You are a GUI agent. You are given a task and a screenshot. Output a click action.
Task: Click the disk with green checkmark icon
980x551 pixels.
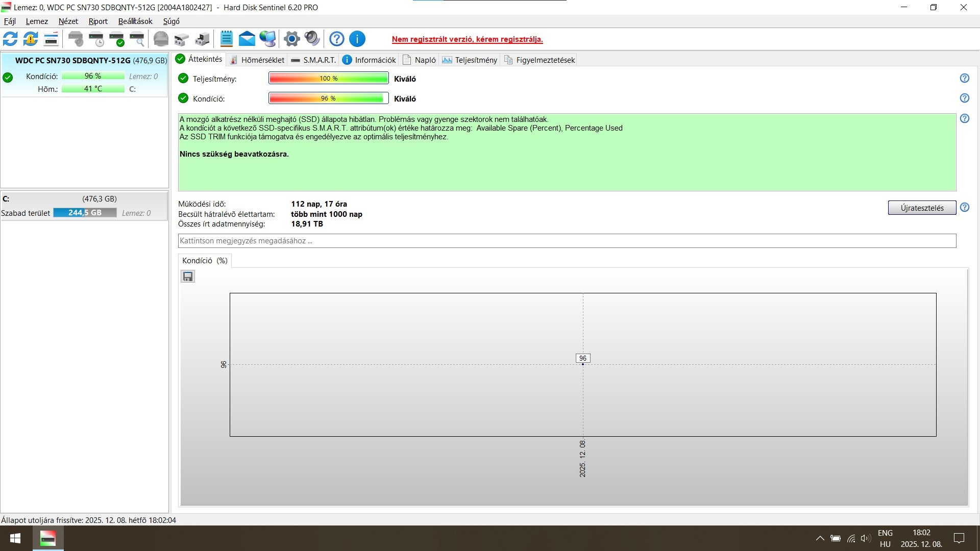[x=117, y=39]
